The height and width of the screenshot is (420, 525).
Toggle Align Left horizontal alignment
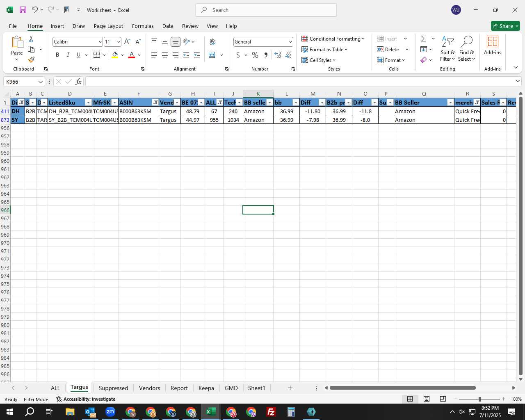[x=154, y=55]
